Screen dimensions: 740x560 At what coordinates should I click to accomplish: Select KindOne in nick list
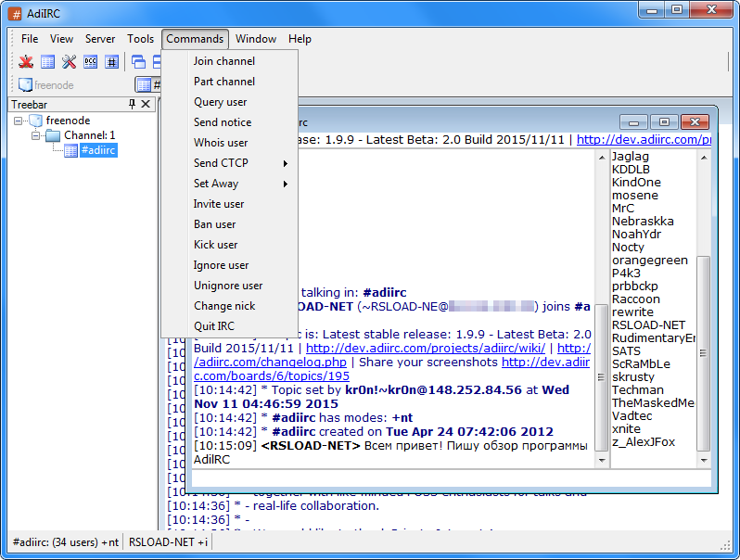coord(636,183)
